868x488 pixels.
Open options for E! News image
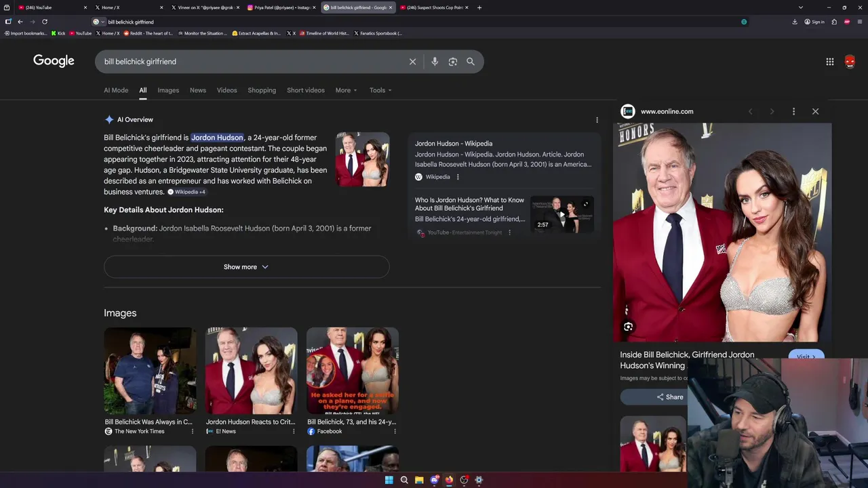(294, 431)
